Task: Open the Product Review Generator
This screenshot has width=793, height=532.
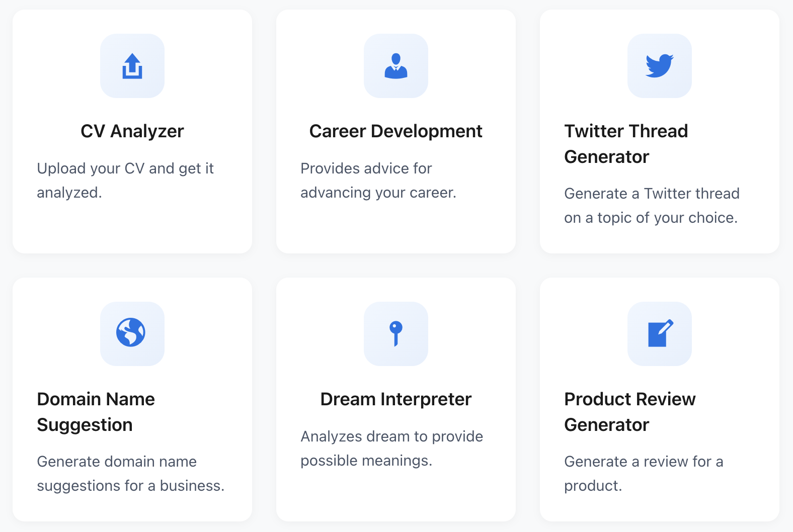Action: pos(630,411)
